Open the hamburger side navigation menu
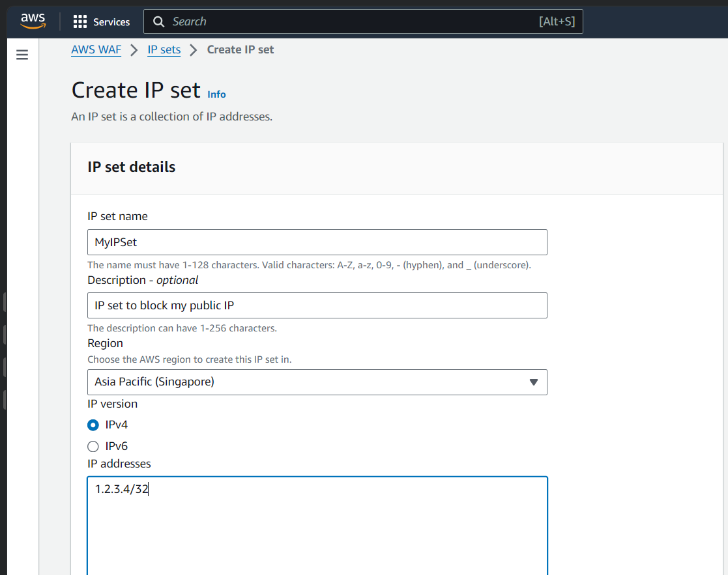 22,55
